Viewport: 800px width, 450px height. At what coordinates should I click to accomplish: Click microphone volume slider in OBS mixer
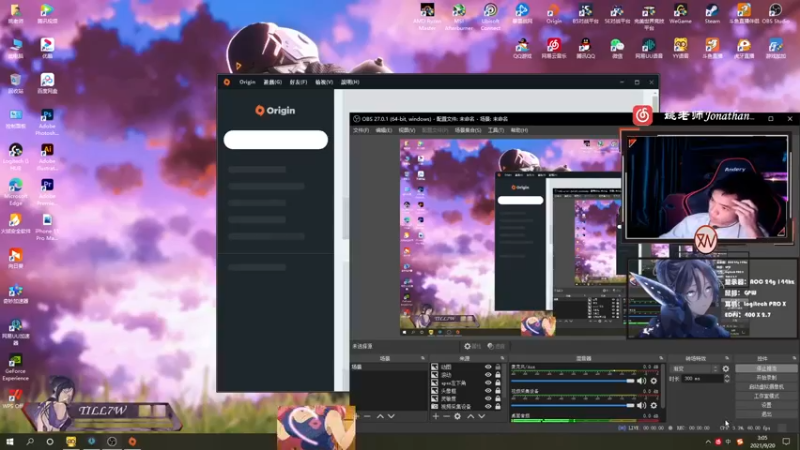(x=572, y=381)
